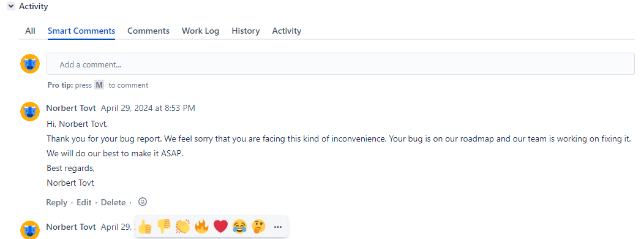Click the Add a comment field
Viewport: 644px width, 239px height.
tap(340, 64)
